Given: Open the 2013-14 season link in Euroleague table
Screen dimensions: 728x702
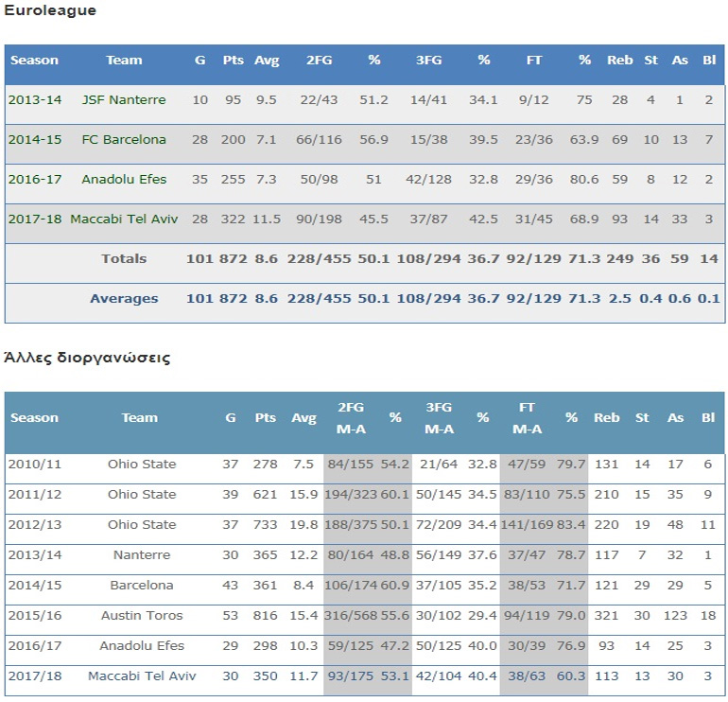Looking at the screenshot, I should coord(34,100).
